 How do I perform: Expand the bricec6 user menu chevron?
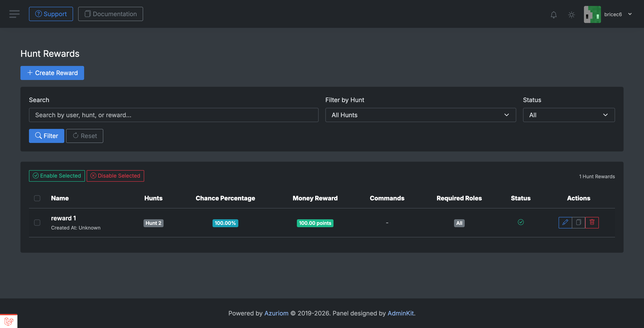[x=630, y=14]
